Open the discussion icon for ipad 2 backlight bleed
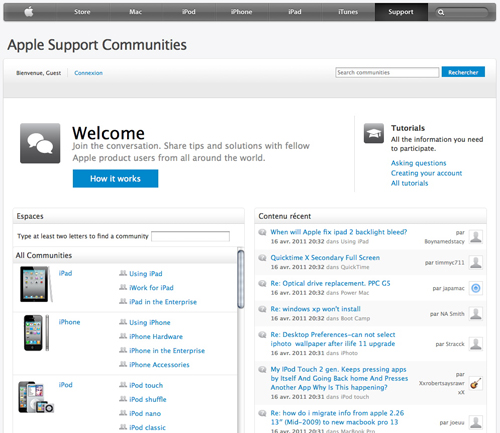Screen dimensions: 500x433 coord(262,232)
